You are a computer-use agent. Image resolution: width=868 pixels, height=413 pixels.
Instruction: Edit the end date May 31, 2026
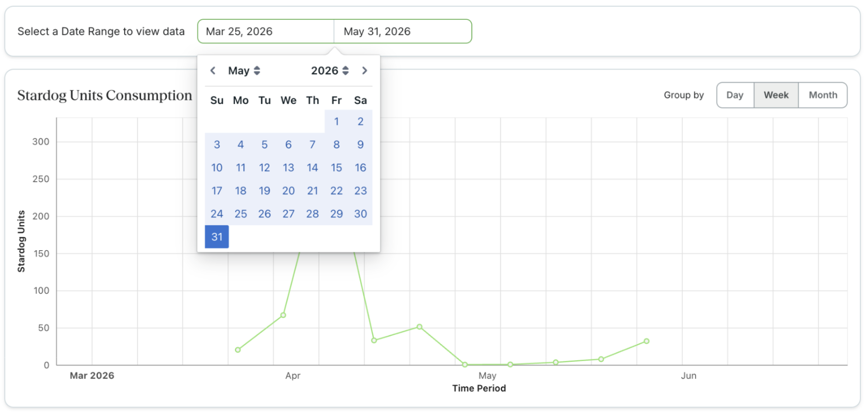403,31
